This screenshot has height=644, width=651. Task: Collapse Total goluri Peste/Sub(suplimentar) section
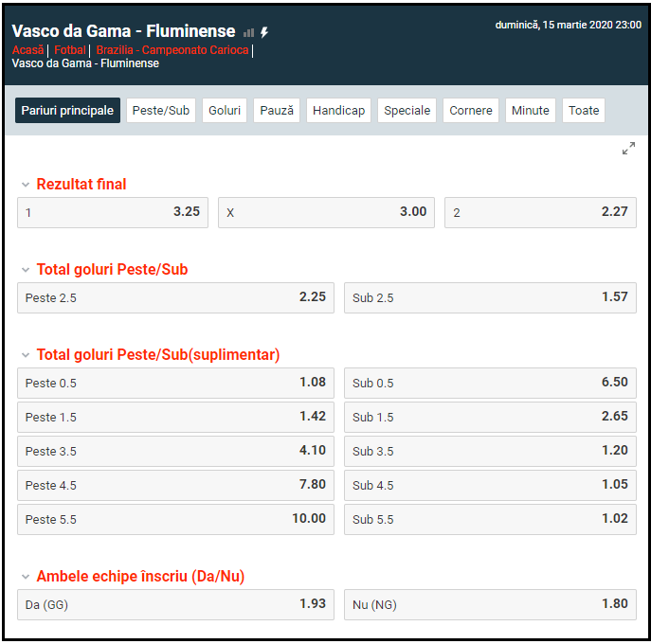26,355
